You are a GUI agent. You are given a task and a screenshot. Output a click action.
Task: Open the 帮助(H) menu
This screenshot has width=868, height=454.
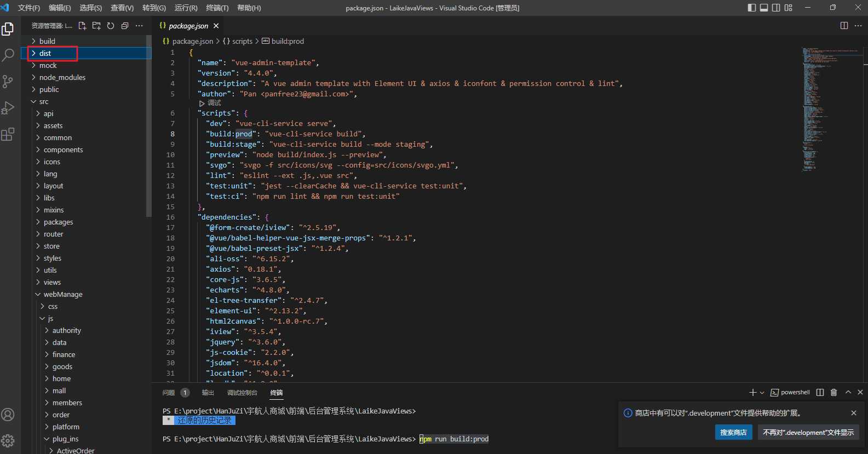point(249,8)
